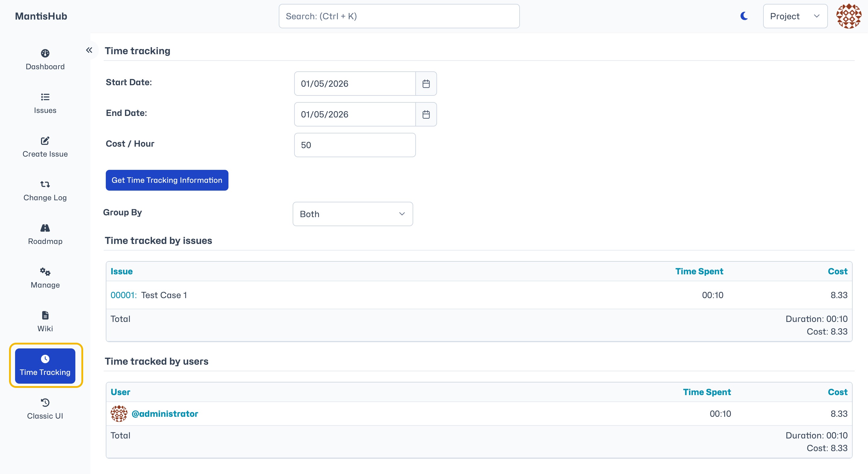Click the Time Tracking clock icon

click(45, 359)
